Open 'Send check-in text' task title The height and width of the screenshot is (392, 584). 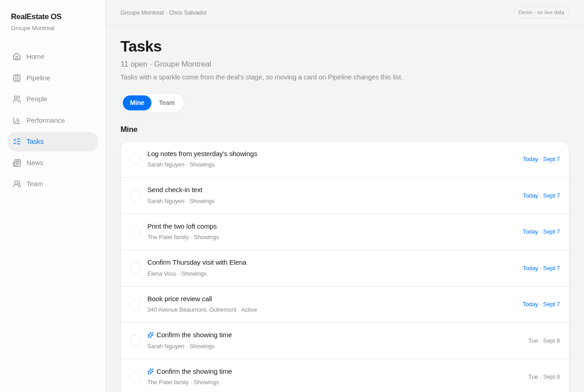coord(175,190)
